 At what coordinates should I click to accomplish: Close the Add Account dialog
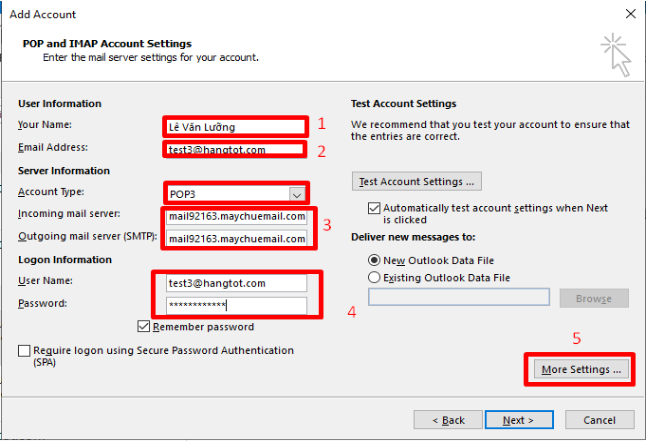point(631,15)
